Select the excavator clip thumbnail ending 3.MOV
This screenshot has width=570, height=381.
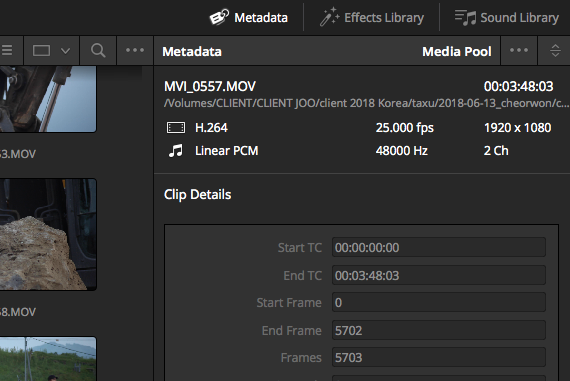(x=48, y=99)
